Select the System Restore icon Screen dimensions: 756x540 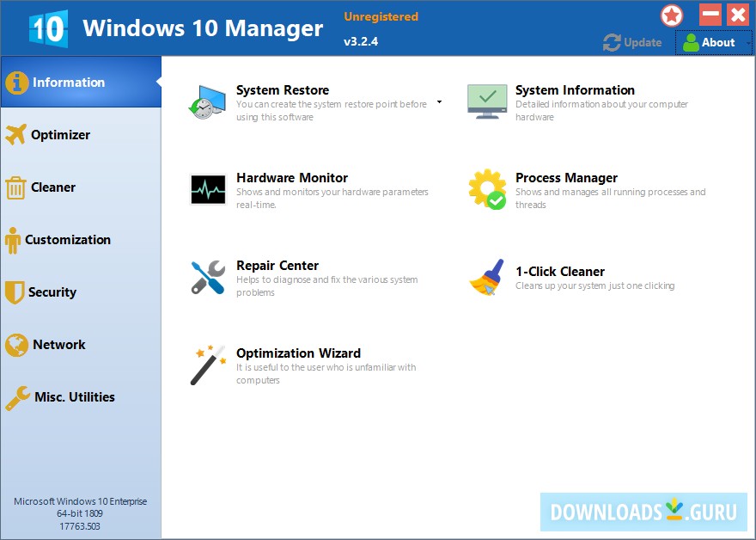206,99
